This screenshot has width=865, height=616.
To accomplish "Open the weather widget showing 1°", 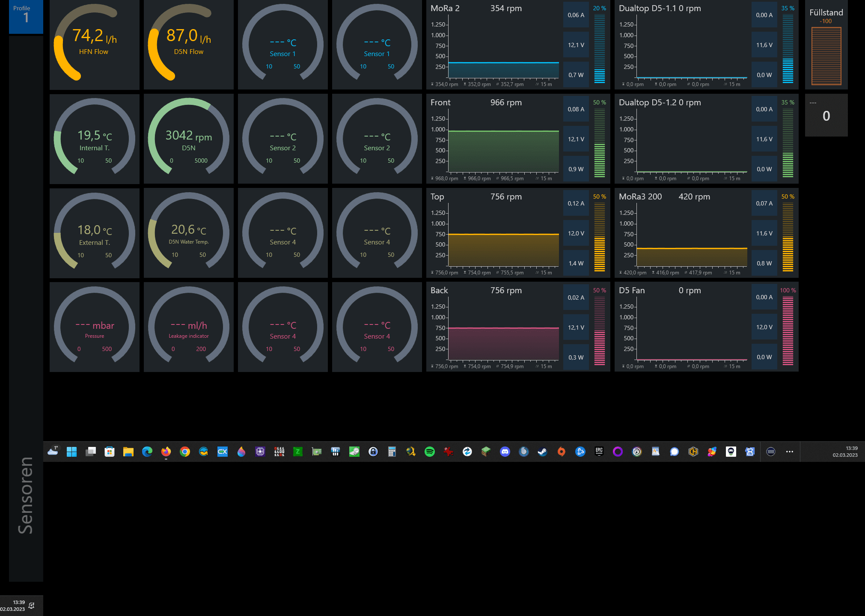I will point(53,451).
